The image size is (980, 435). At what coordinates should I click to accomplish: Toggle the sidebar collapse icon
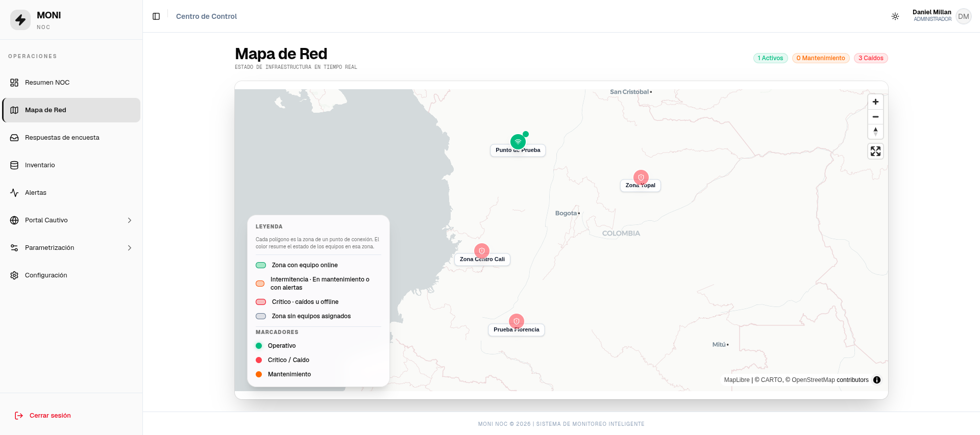pos(156,16)
